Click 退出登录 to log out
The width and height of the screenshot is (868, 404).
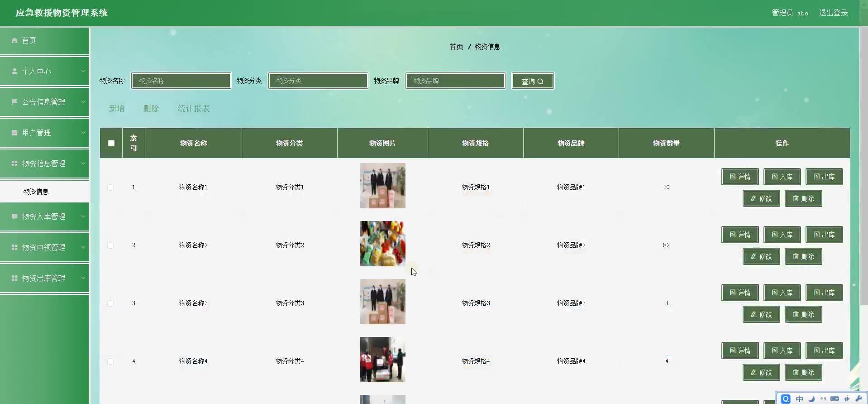[833, 13]
